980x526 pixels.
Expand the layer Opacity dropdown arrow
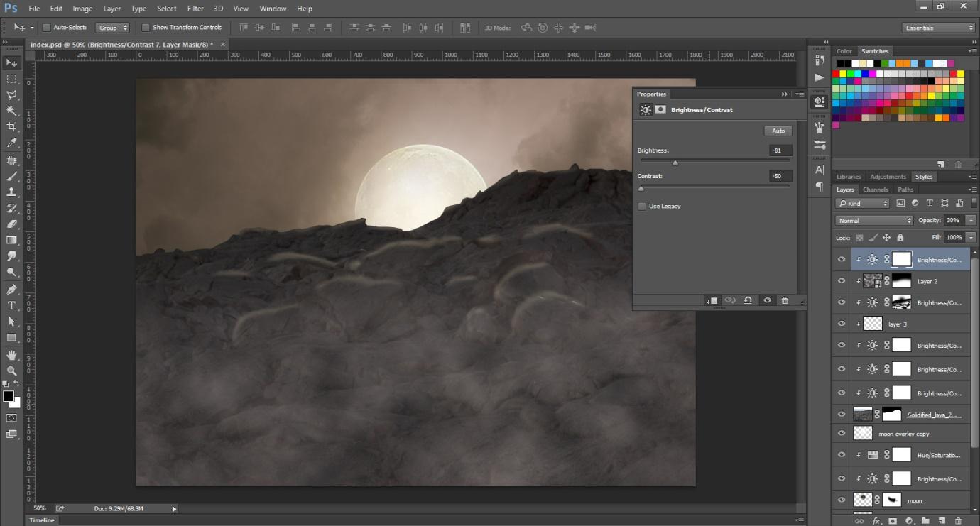[x=970, y=221]
